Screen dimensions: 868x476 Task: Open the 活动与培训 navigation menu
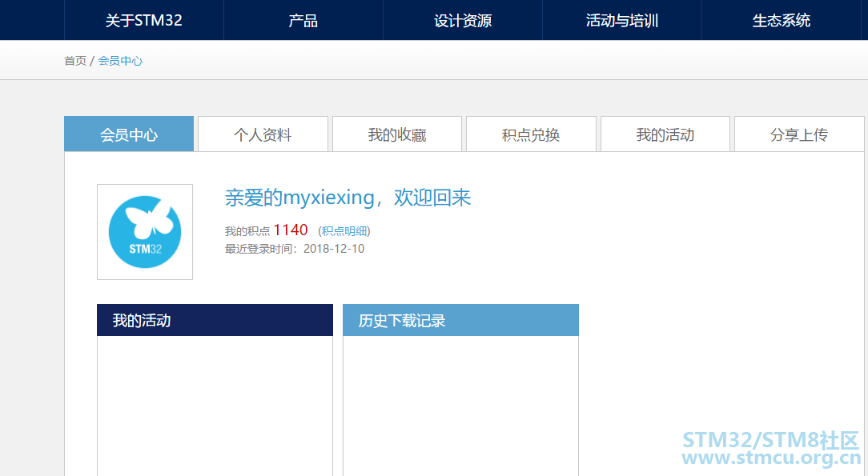[622, 21]
